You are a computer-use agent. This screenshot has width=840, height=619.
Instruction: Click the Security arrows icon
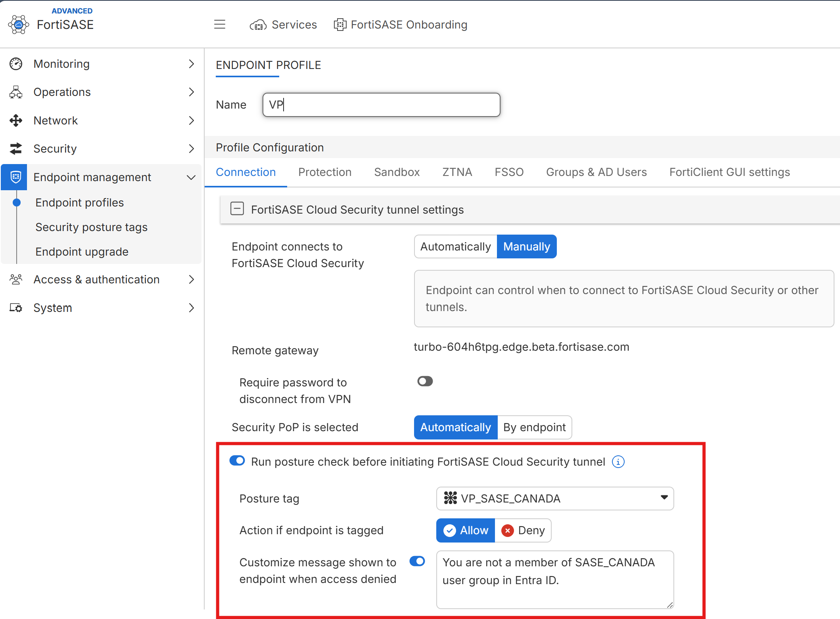(16, 149)
